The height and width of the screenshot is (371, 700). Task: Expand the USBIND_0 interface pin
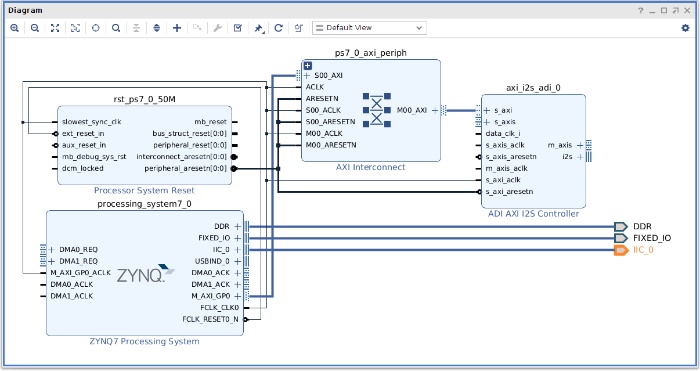pos(238,261)
